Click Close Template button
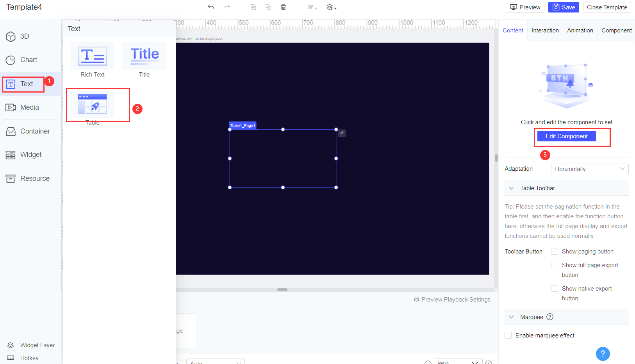Screen dimensions: 635x364 [x=607, y=7]
